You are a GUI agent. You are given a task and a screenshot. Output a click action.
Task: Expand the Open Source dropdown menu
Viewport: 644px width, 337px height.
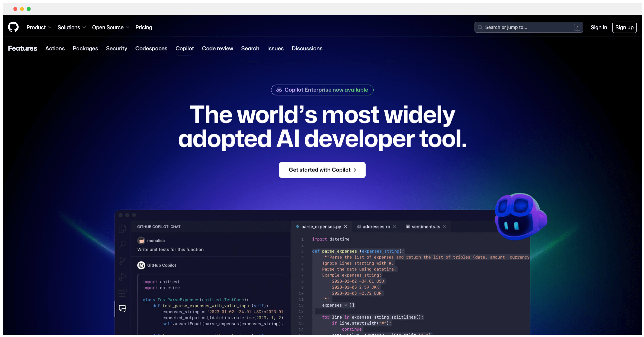(110, 27)
